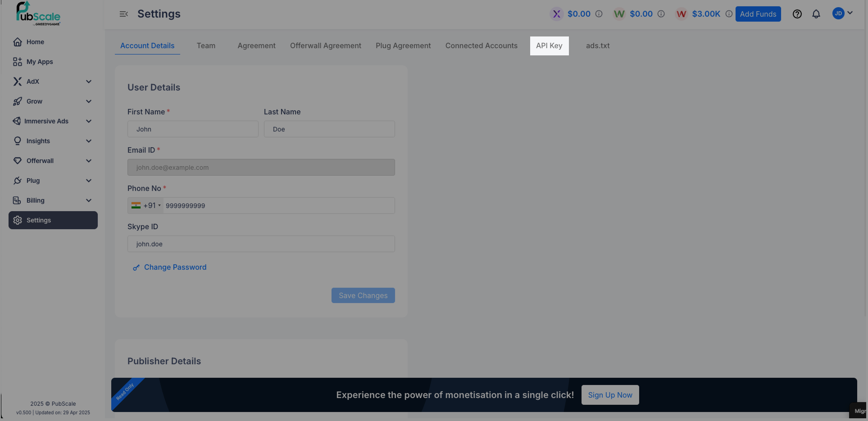This screenshot has height=421, width=868.
Task: Go to the Team tab
Action: tap(206, 46)
